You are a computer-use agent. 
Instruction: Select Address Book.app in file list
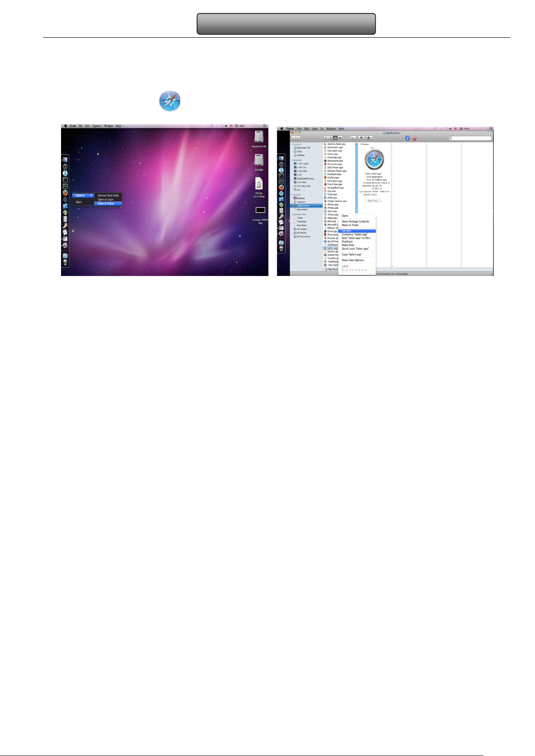335,144
